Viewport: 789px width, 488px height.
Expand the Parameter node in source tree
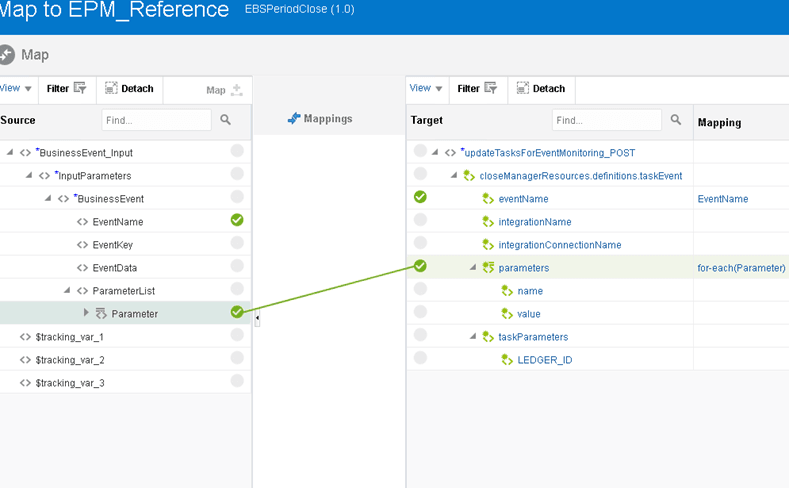click(86, 313)
